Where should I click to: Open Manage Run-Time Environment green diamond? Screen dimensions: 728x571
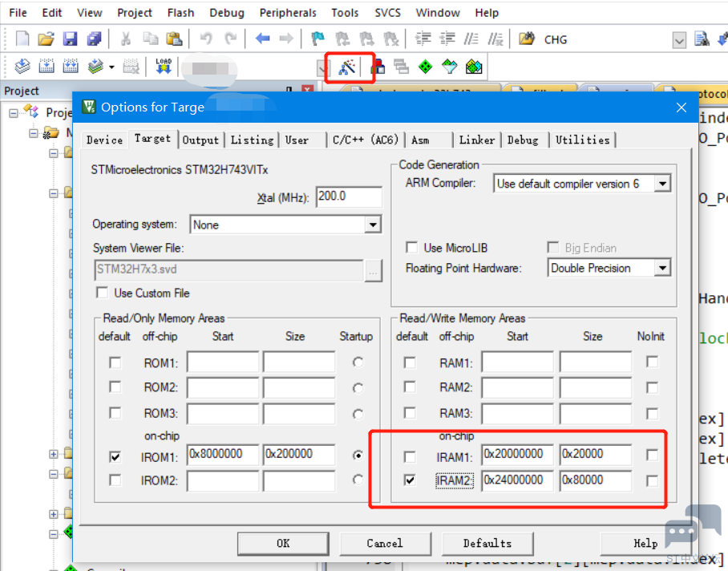(x=425, y=67)
